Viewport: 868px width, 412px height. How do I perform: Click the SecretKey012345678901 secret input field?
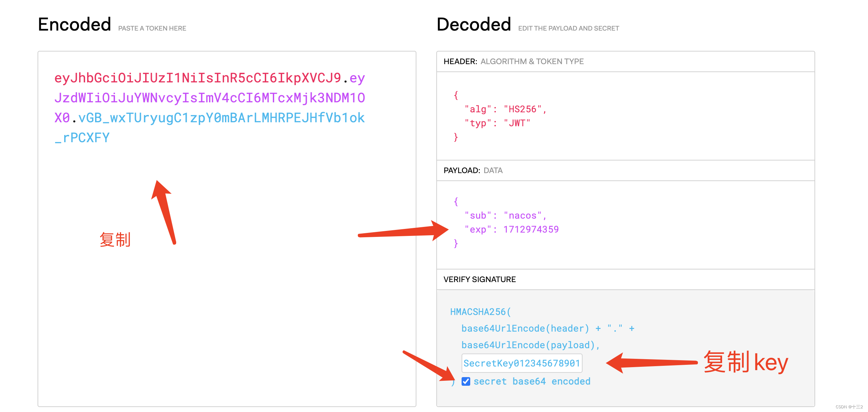[522, 363]
